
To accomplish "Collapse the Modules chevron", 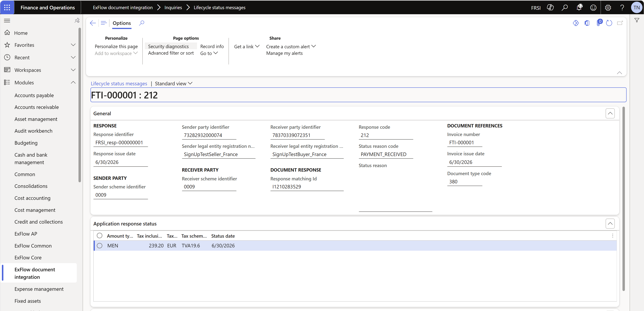I will click(x=73, y=83).
